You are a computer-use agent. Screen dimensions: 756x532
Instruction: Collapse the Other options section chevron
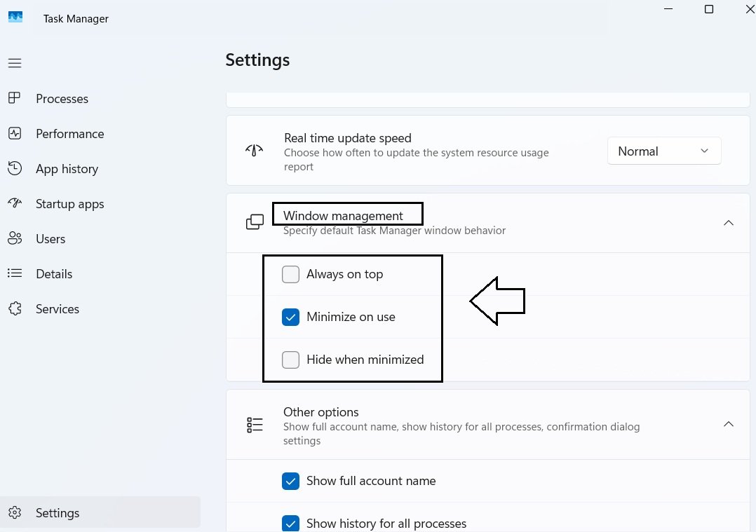point(729,424)
